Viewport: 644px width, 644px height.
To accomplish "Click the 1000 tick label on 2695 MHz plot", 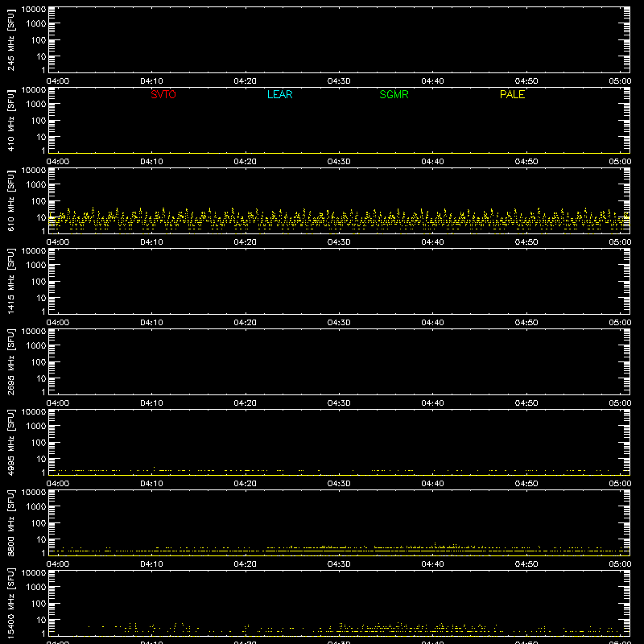I will pyautogui.click(x=36, y=346).
